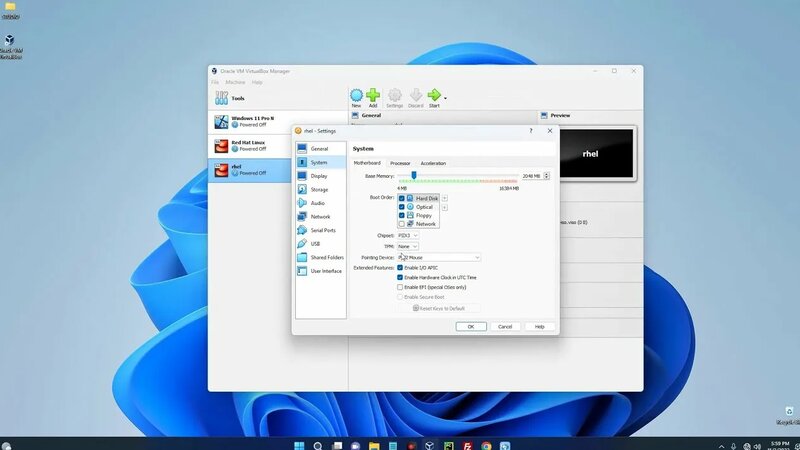This screenshot has height=450, width=800.
Task: Open File menu in VirtualBox Manager
Action: [x=215, y=82]
